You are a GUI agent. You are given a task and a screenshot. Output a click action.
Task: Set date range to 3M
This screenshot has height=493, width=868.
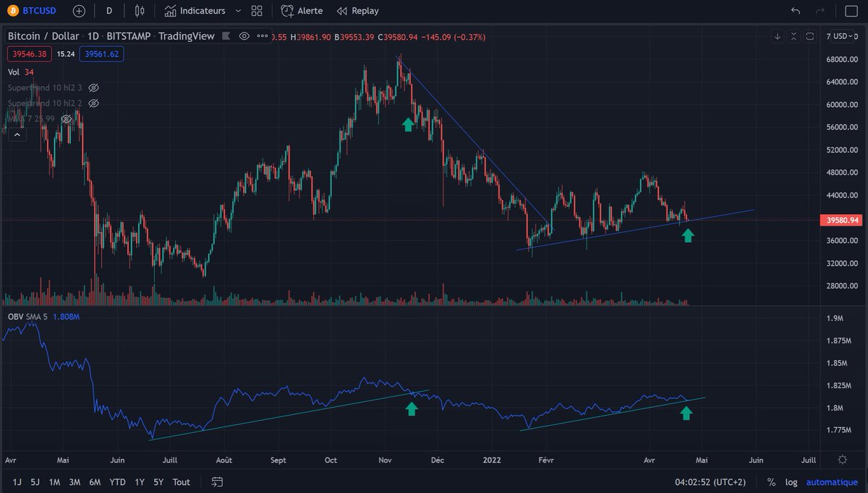(x=75, y=481)
